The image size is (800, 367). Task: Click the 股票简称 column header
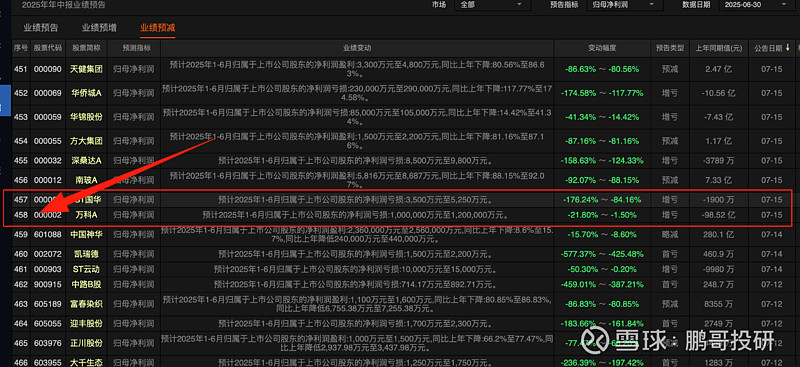(86, 48)
